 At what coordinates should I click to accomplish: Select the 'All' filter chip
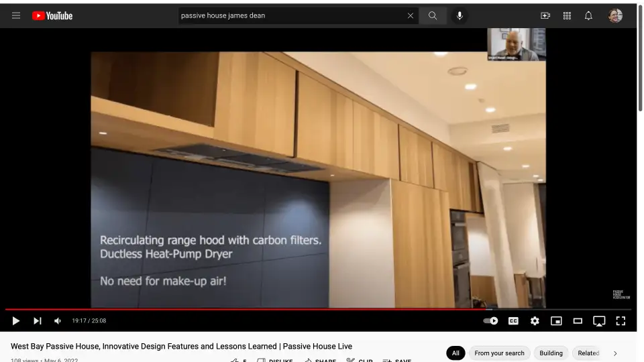455,353
